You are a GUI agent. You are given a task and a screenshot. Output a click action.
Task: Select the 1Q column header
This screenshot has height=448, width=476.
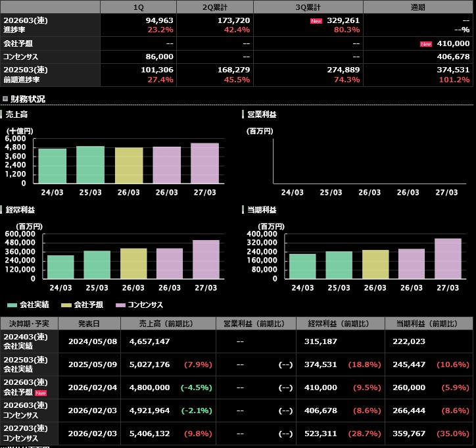[x=138, y=7]
